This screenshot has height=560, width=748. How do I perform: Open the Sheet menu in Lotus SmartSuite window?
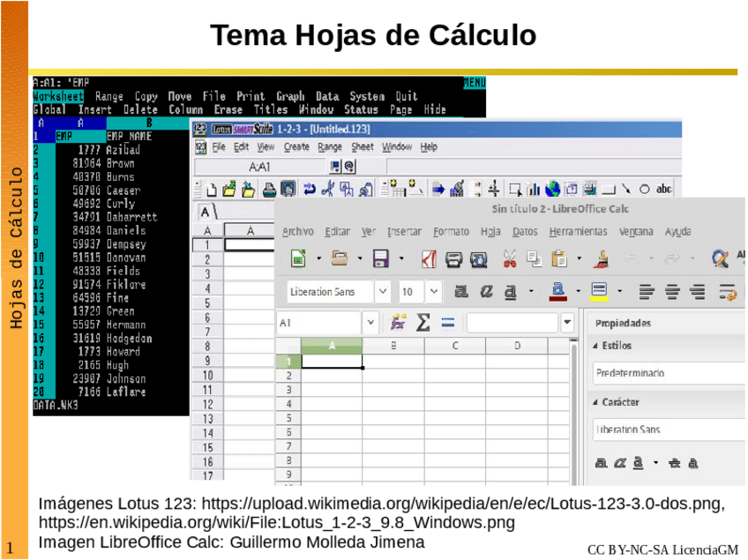363,147
